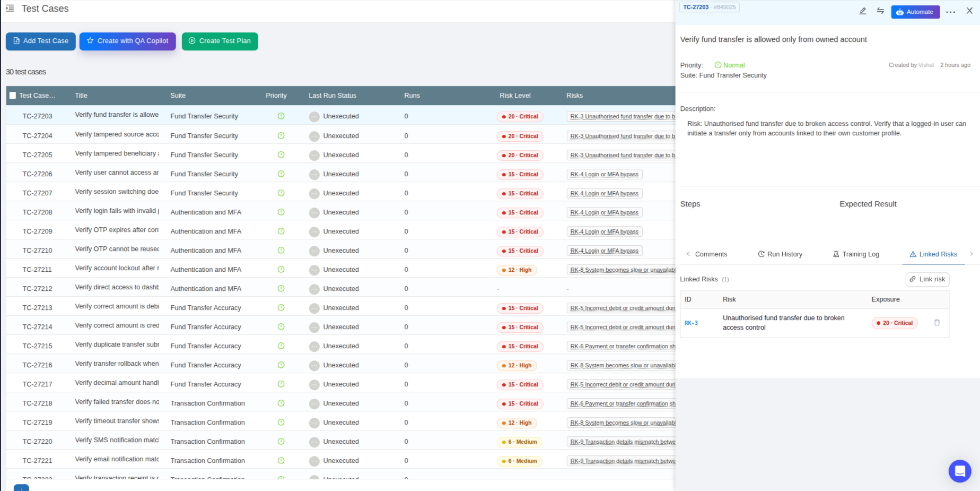980x491 pixels.
Task: Click the blue button below TC-27221 row
Action: click(21, 487)
